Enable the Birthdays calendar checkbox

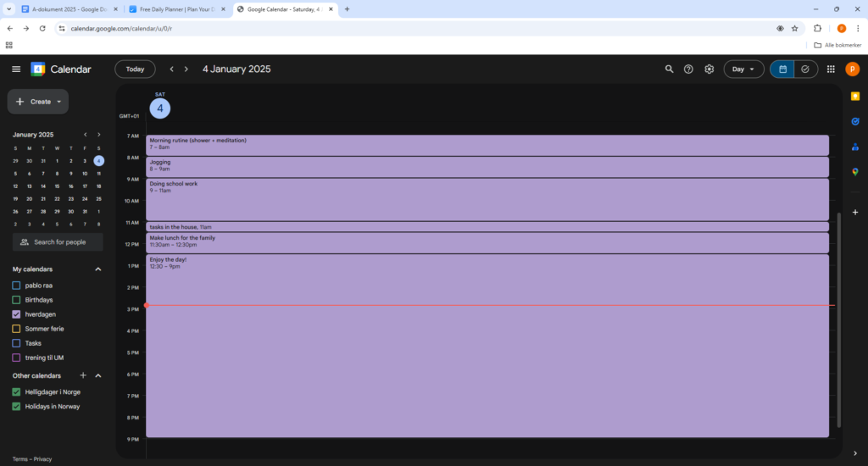point(17,300)
